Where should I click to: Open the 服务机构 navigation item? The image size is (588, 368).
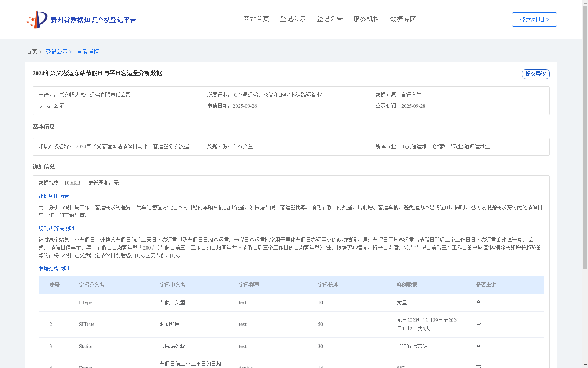pyautogui.click(x=366, y=19)
